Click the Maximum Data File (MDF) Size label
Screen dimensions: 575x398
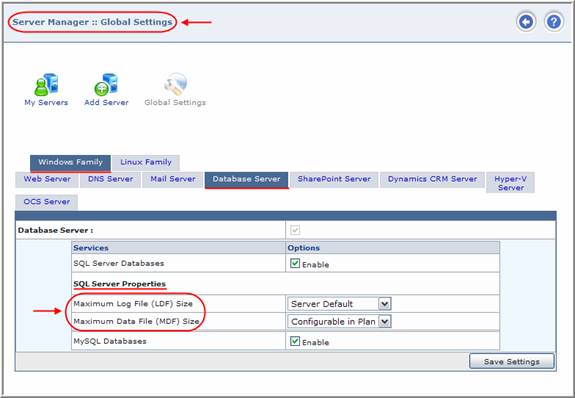coord(136,321)
